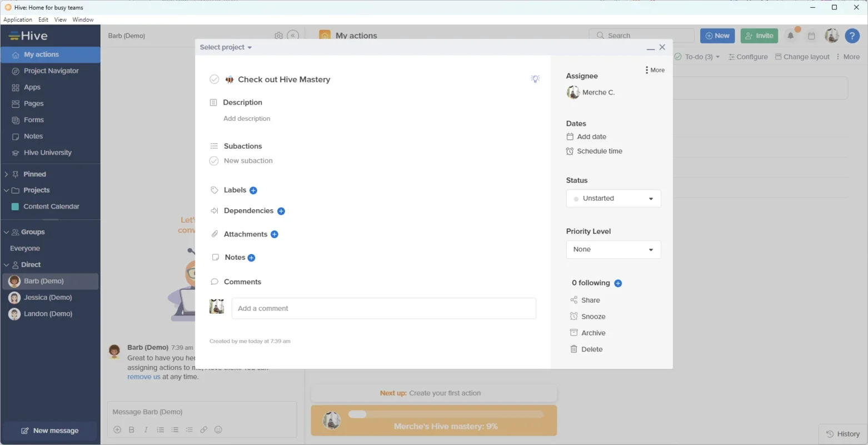Collapse the Groups section
The height and width of the screenshot is (445, 868).
pyautogui.click(x=6, y=232)
